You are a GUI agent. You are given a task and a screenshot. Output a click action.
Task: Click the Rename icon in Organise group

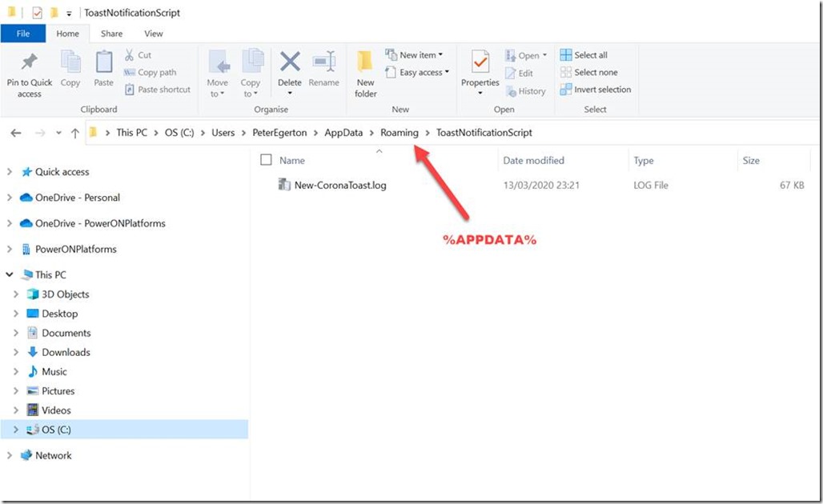click(x=323, y=62)
